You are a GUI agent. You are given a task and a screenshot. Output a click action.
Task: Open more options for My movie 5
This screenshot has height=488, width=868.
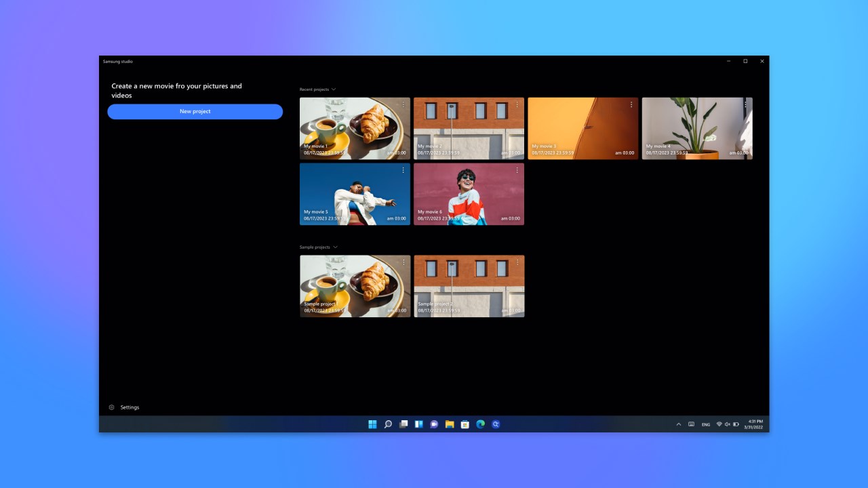[403, 170]
